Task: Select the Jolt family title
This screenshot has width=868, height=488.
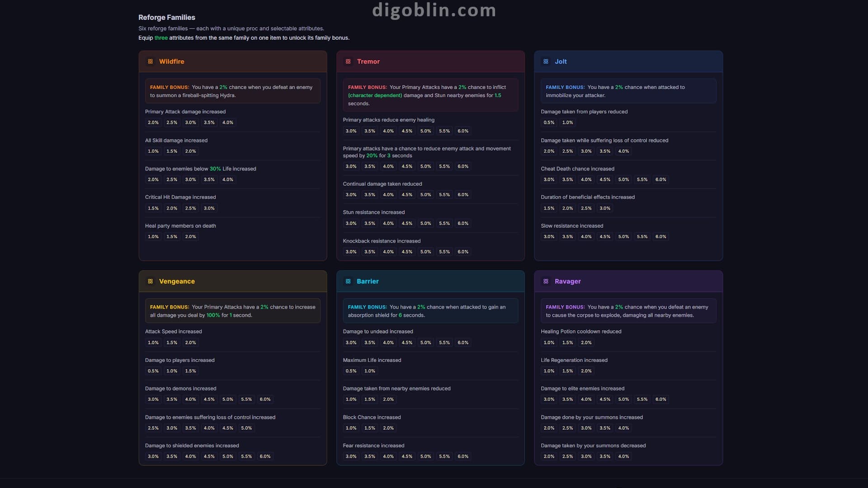Action: [561, 61]
